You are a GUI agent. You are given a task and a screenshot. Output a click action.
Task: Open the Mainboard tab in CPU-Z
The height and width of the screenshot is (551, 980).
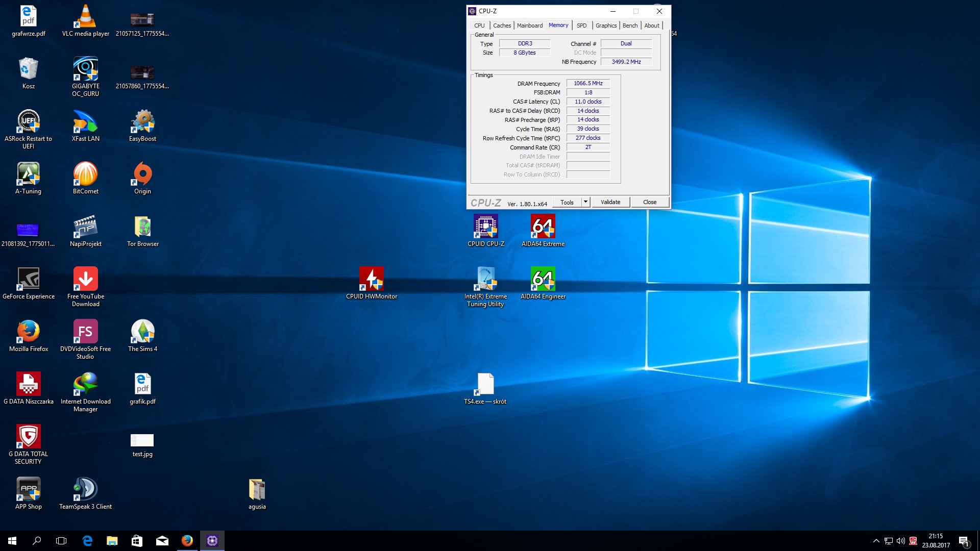pyautogui.click(x=529, y=26)
